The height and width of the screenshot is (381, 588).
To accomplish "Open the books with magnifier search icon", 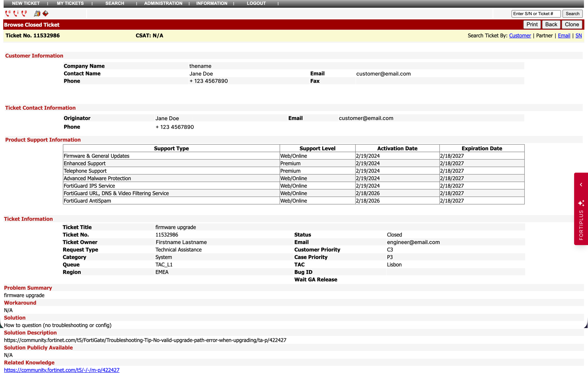I will point(37,13).
